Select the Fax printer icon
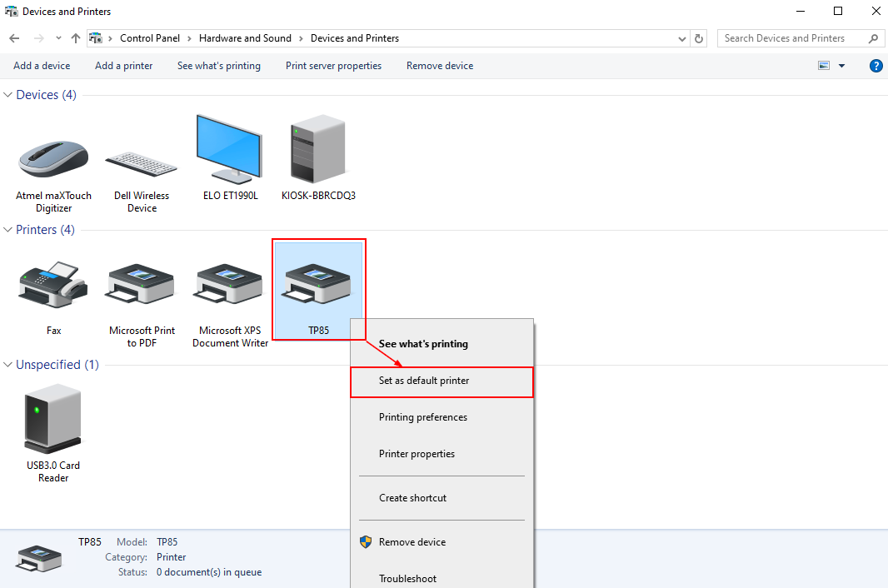 53,286
